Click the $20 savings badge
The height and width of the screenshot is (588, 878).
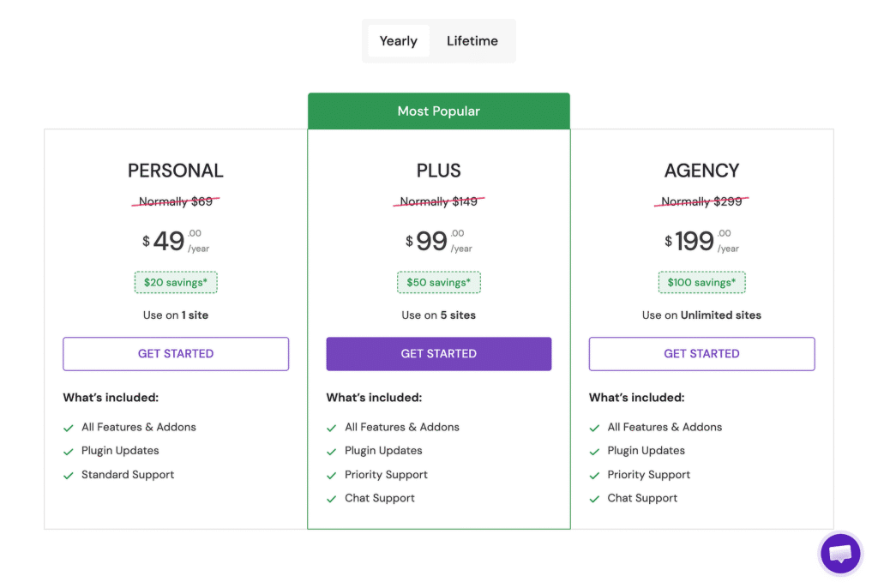[x=176, y=282]
